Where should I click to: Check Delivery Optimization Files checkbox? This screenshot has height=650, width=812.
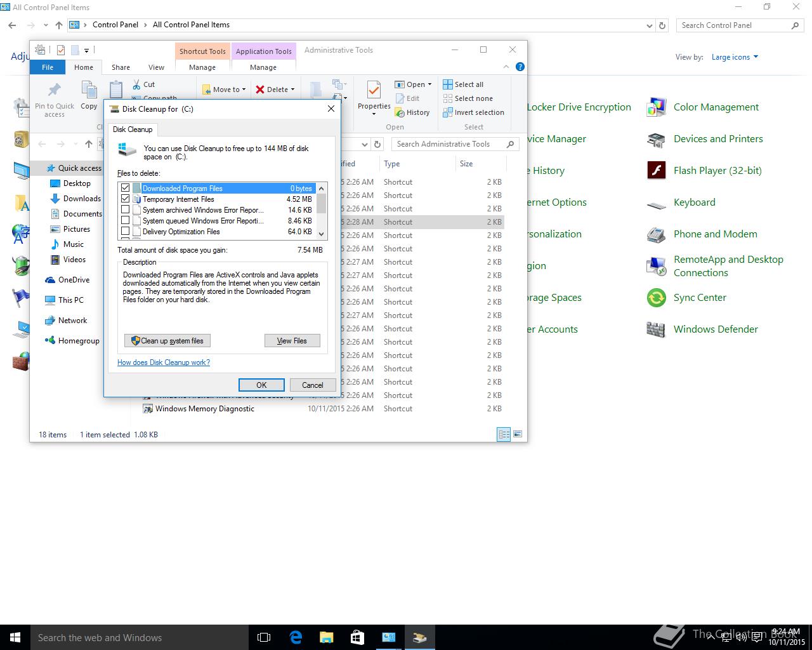click(x=125, y=232)
